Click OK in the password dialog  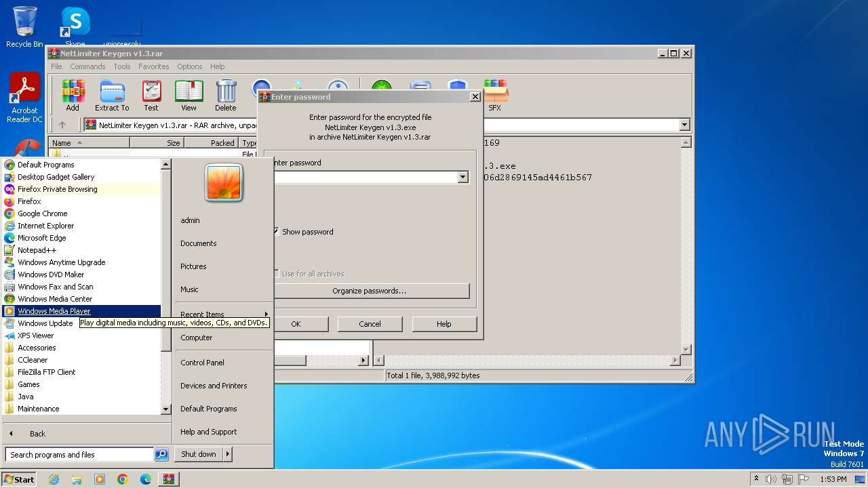pyautogui.click(x=296, y=324)
